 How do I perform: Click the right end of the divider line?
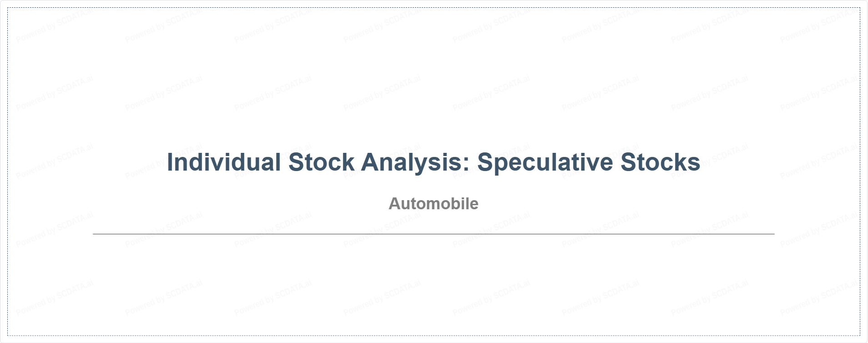coord(773,234)
